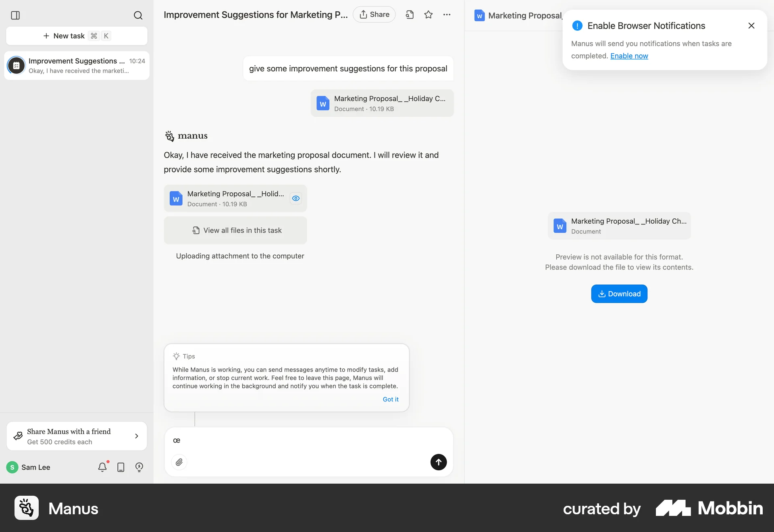
Task: Send the message with the arrow button
Action: pos(438,462)
